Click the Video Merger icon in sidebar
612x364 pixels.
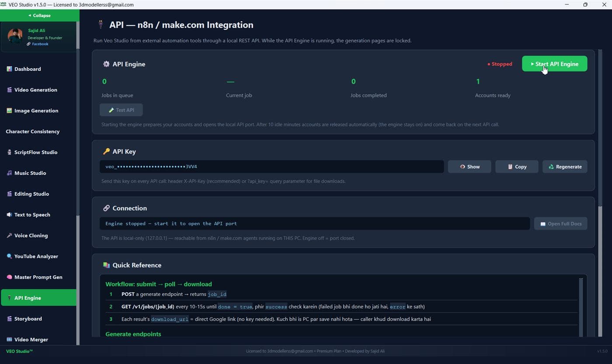9,340
